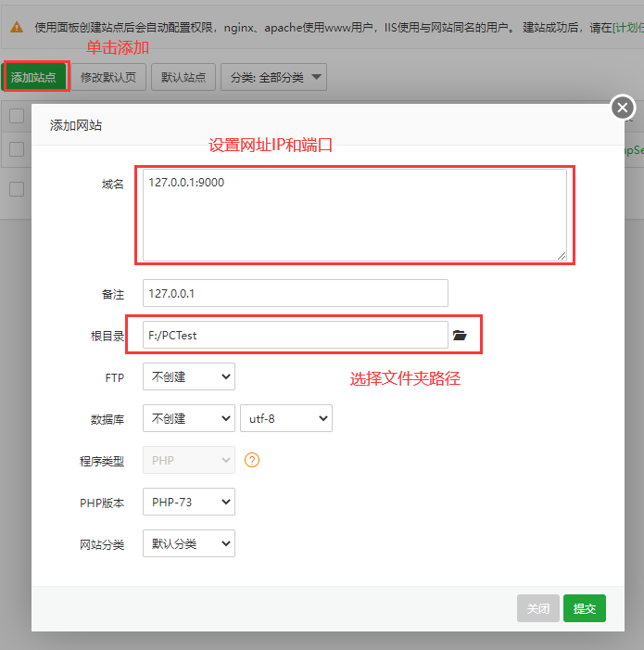The width and height of the screenshot is (644, 650).
Task: Check the first site row checkbox
Action: coord(17,149)
